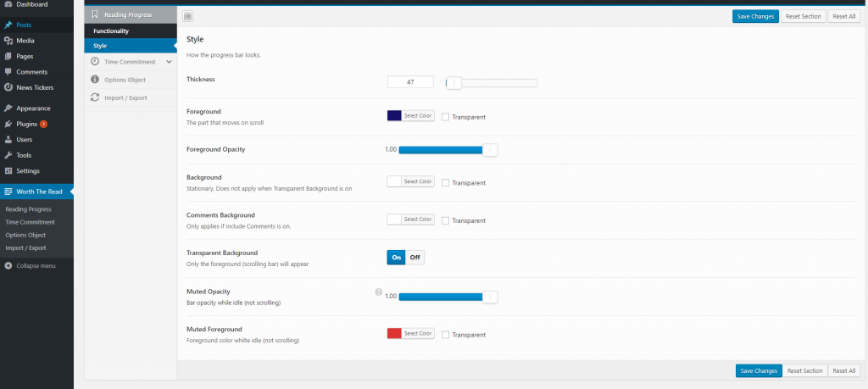The image size is (868, 389).
Task: Open Foreground Select Color picker
Action: (x=417, y=116)
